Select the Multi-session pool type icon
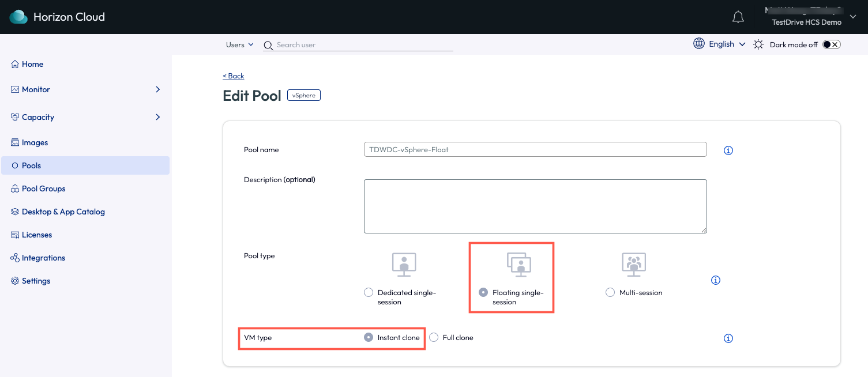The width and height of the screenshot is (868, 377). coord(634,264)
